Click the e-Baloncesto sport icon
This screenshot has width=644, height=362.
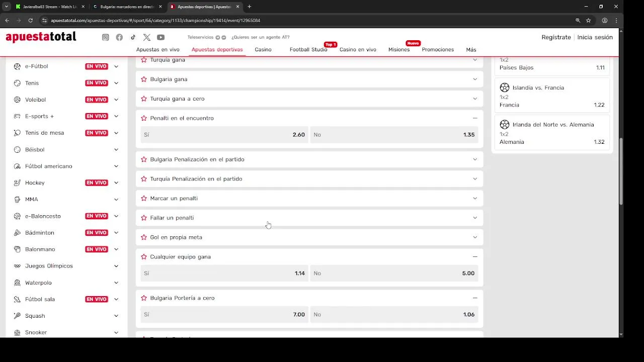point(17,216)
